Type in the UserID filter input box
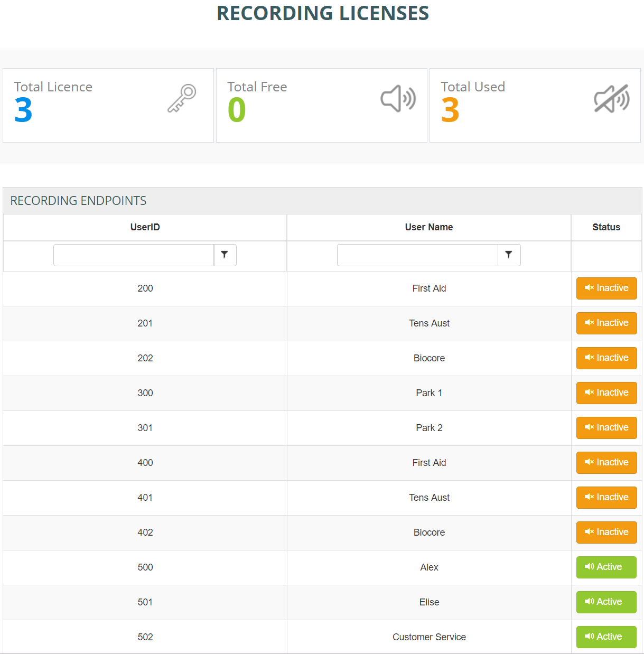Screen dimensions: 644x654 click(134, 255)
